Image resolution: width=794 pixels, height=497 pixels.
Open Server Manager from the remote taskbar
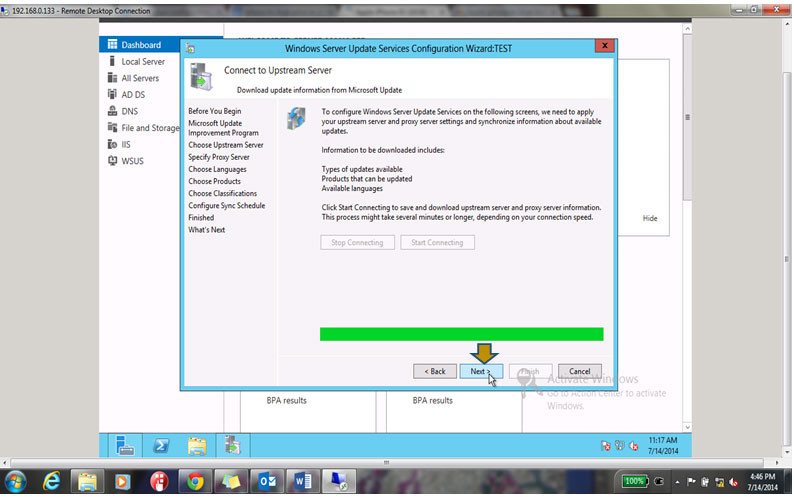pos(125,446)
